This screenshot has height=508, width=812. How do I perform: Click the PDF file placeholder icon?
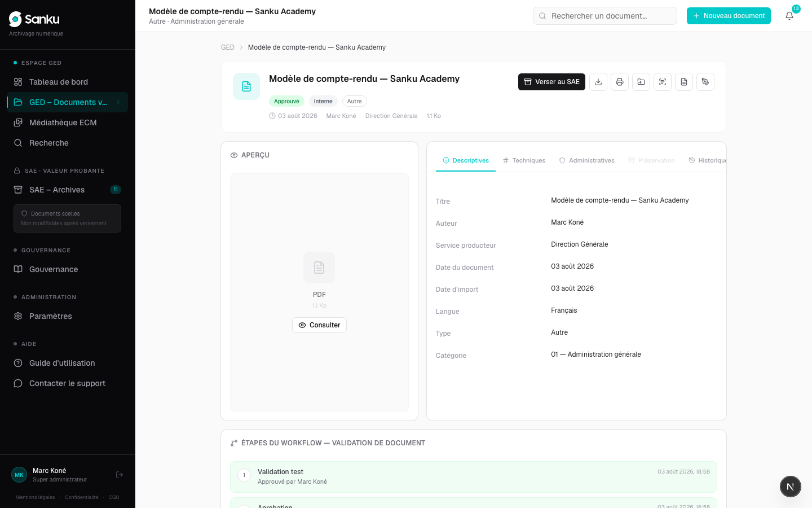[x=319, y=268]
